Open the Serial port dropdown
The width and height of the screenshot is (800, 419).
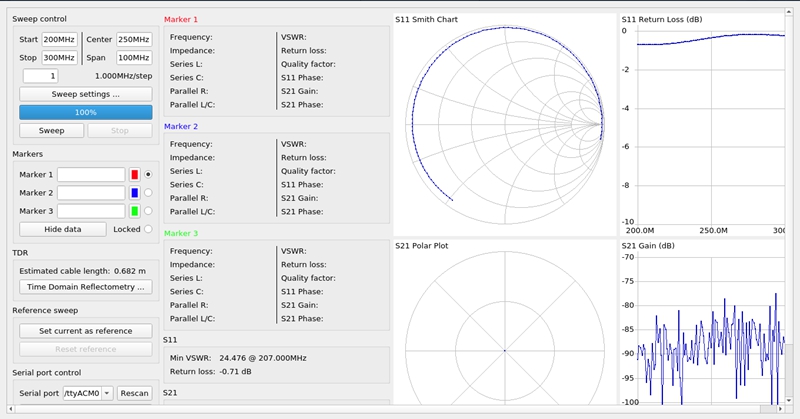click(87, 393)
